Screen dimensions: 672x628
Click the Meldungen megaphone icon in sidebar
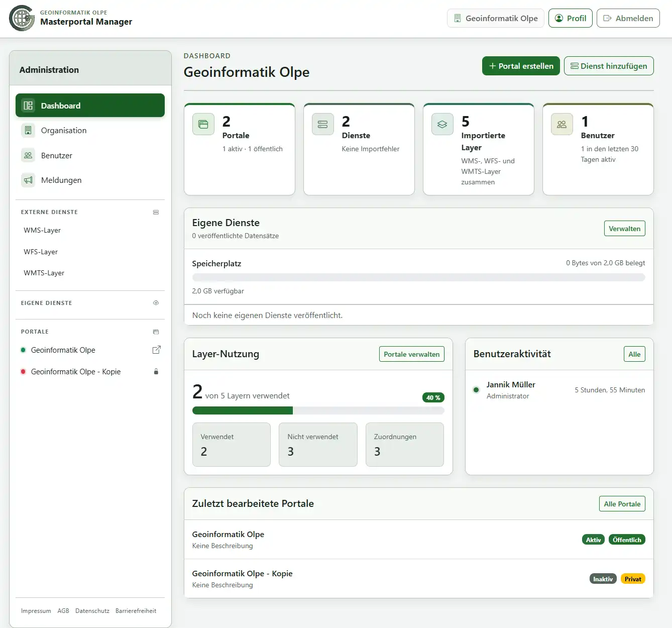coord(28,180)
